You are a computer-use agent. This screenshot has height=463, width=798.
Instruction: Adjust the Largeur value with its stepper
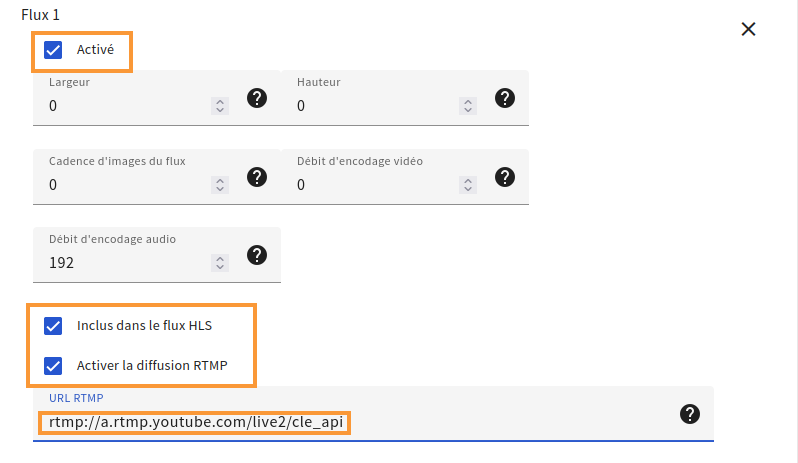pyautogui.click(x=220, y=106)
